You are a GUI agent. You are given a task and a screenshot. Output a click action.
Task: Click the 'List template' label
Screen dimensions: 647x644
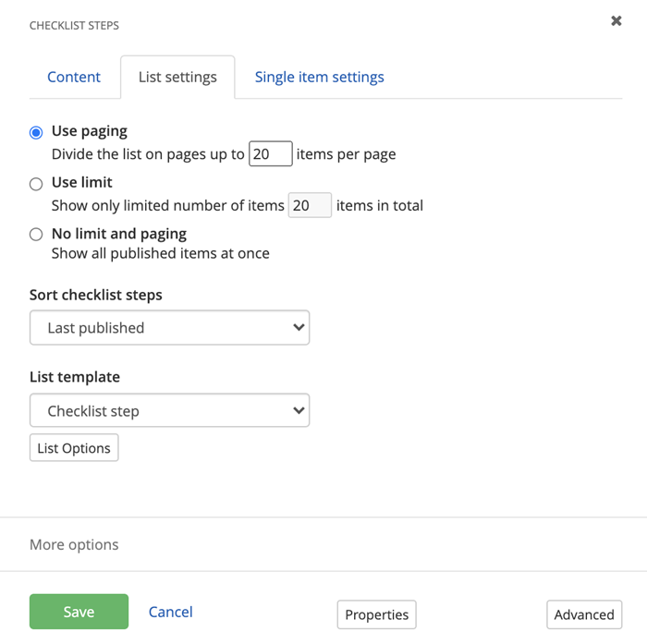(75, 377)
